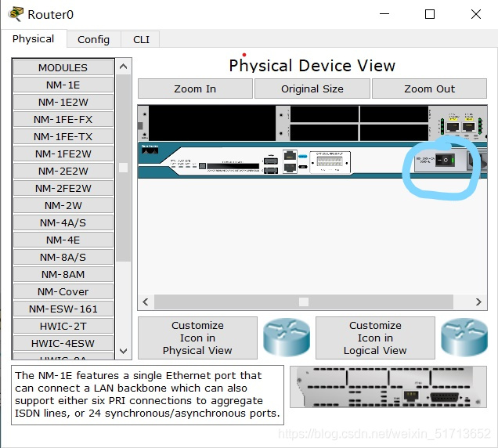
Task: Select the NM-ESW-161 module
Action: 63,309
